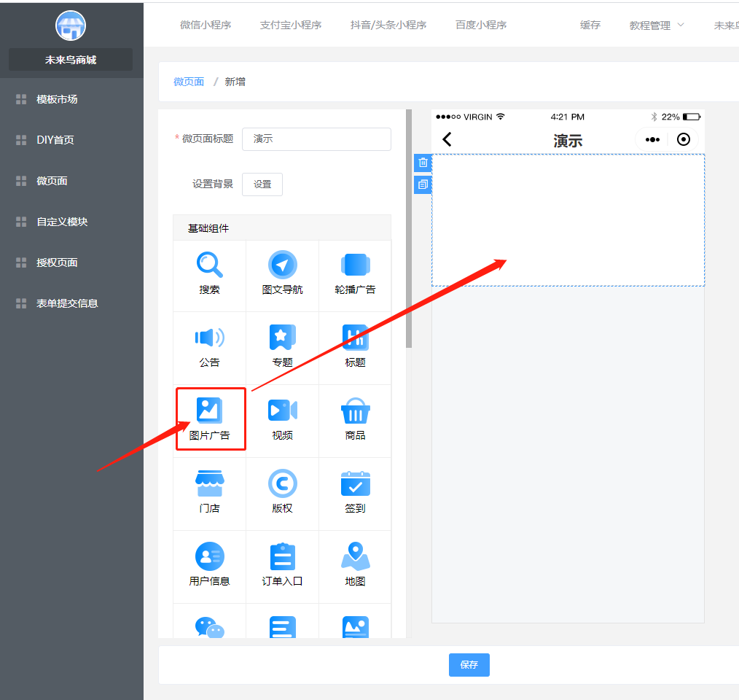Expand the 教程管理 dropdown menu
739x700 pixels.
coord(657,26)
